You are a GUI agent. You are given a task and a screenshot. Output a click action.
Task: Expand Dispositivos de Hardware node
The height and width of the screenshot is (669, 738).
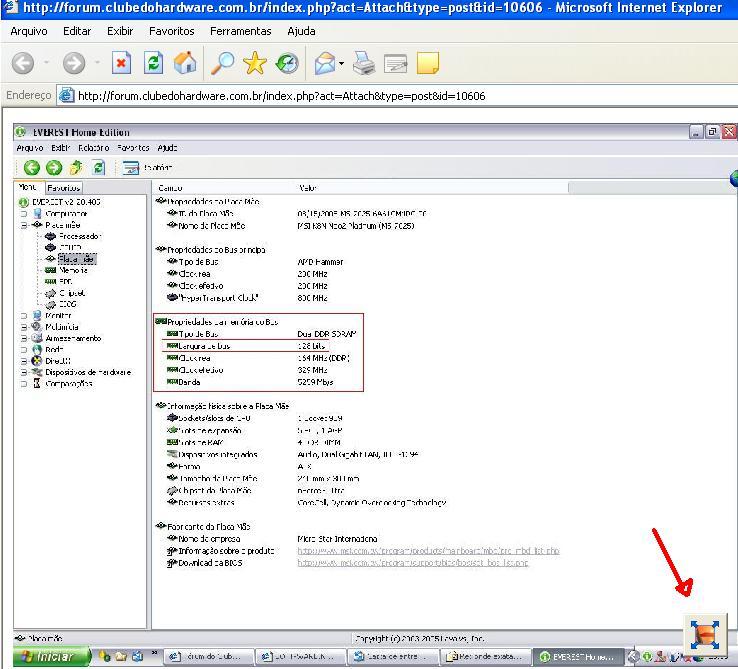[24, 372]
